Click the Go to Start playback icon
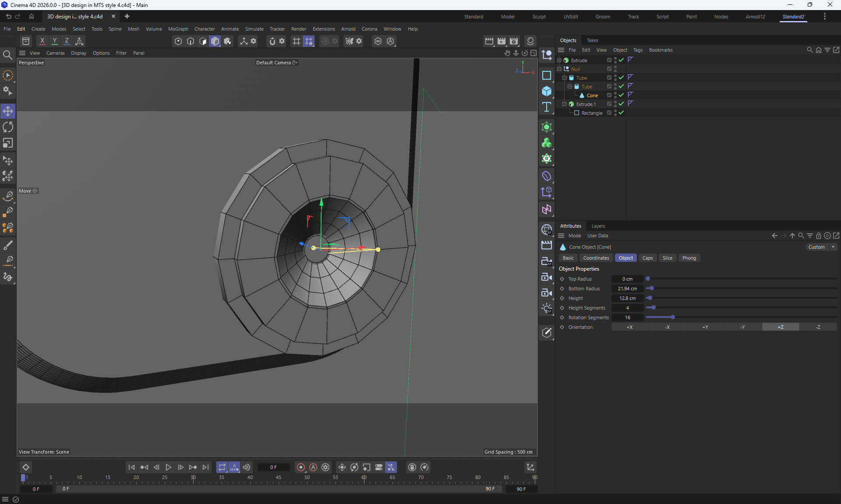 click(131, 467)
